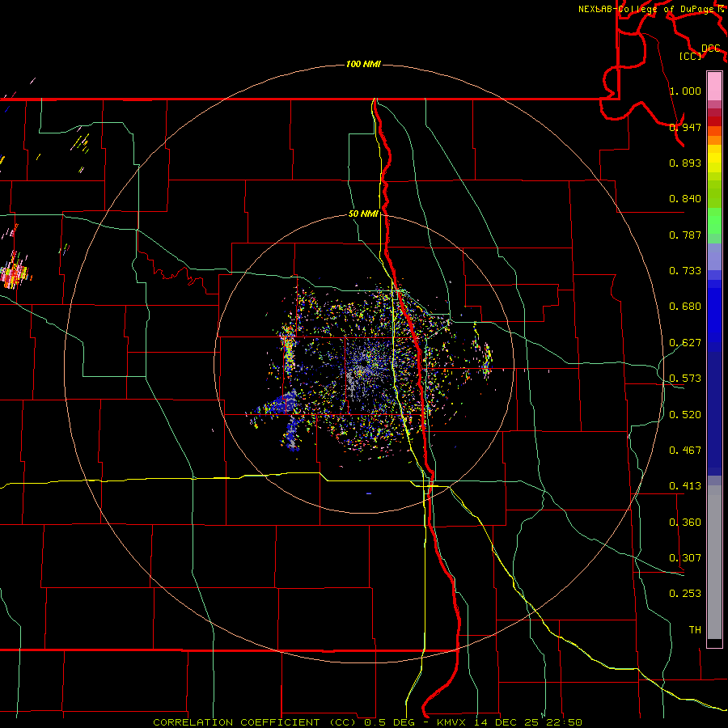728x728 pixels.
Task: Pick the 0.947 scale value
Action: (x=685, y=127)
